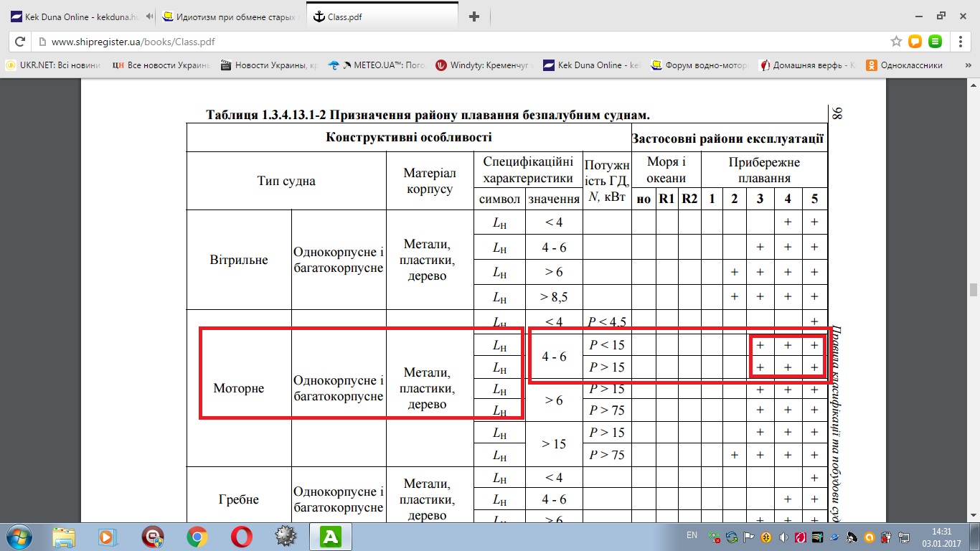Open the clock showing 14:31
Image resolution: width=980 pixels, height=551 pixels.
coord(941,537)
